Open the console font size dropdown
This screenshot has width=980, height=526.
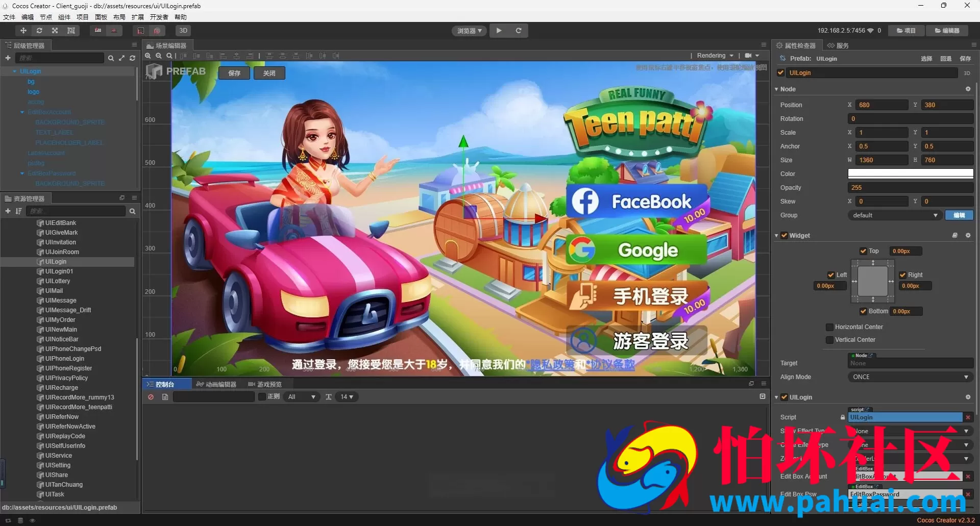[x=347, y=397]
